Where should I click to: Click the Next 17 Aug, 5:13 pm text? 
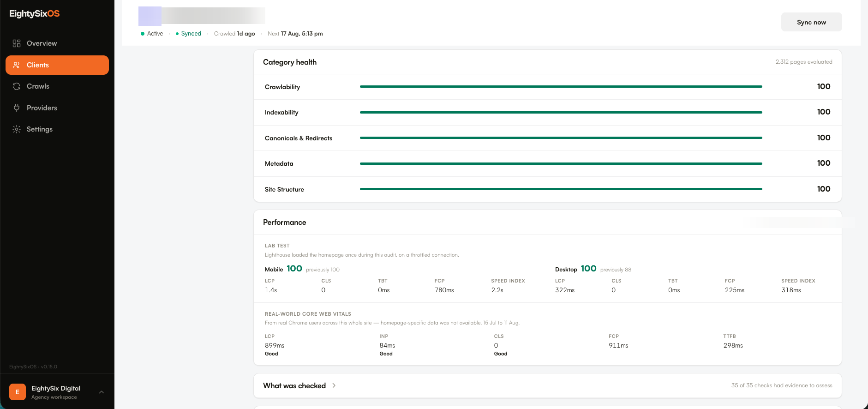coord(295,34)
